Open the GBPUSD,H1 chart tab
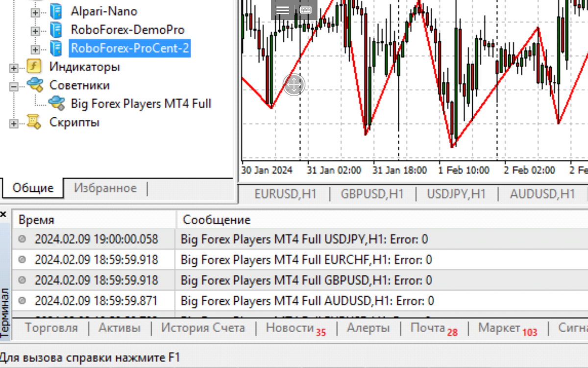The image size is (588, 368). (x=372, y=194)
